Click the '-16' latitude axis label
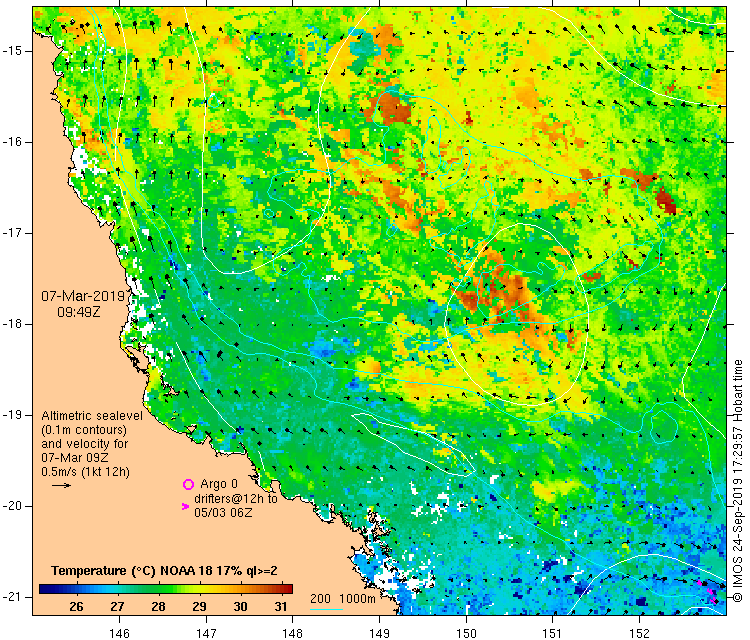The height and width of the screenshot is (640, 750). [11, 142]
